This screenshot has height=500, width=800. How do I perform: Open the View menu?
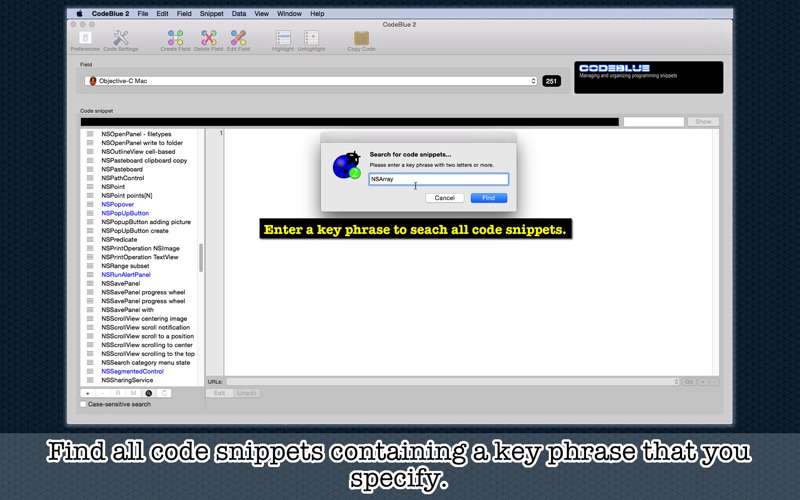pyautogui.click(x=261, y=14)
